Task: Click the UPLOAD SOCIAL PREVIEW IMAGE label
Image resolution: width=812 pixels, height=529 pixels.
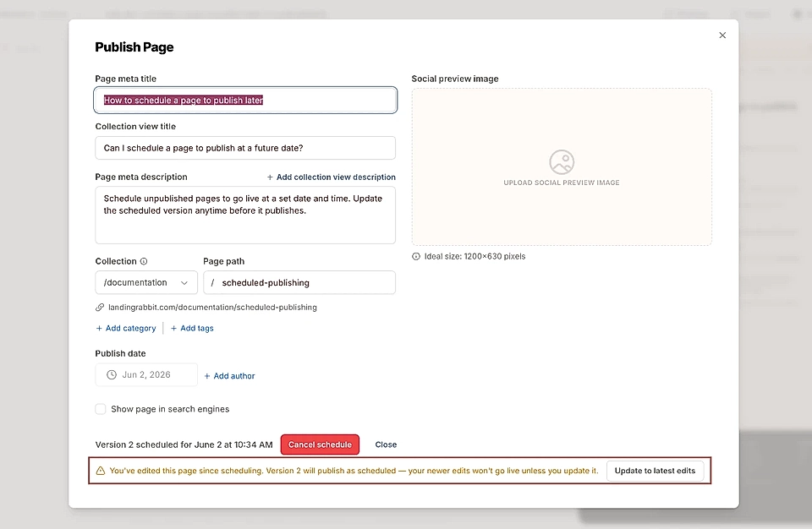Action: coord(562,183)
